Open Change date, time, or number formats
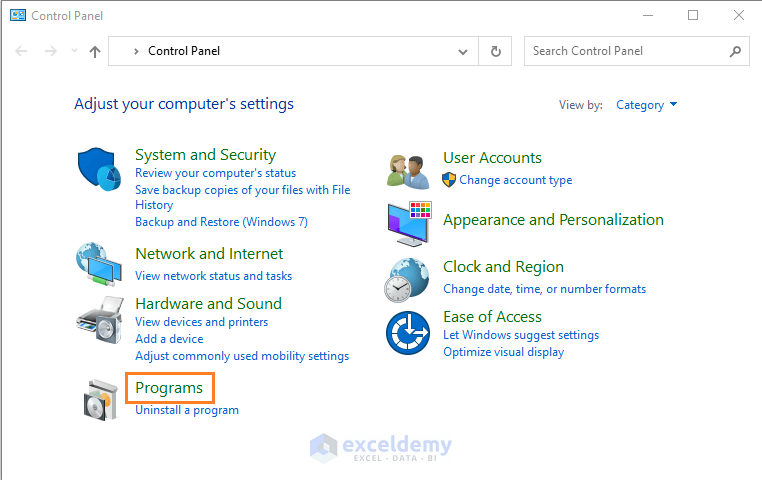Viewport: 762px width, 480px height. 544,289
